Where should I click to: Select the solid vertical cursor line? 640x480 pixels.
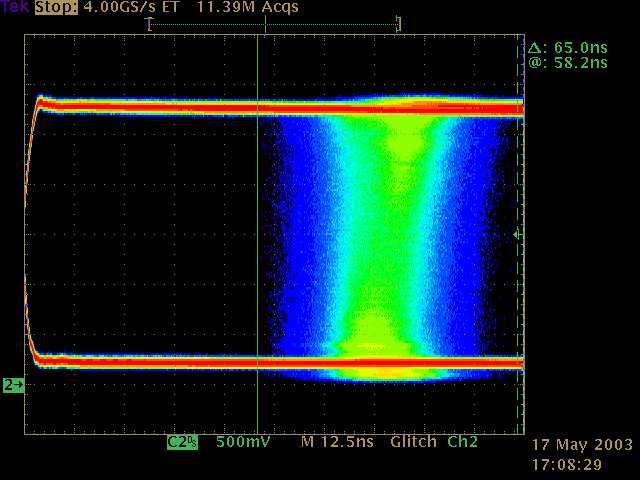pyautogui.click(x=258, y=234)
